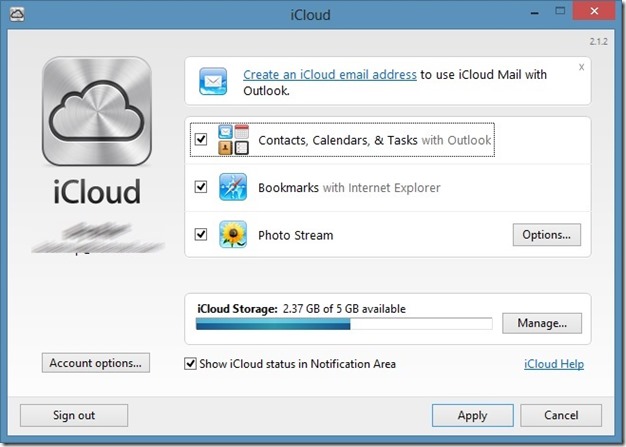Toggle Show iCloud status in Notification Area
This screenshot has height=447, width=626.
[190, 364]
